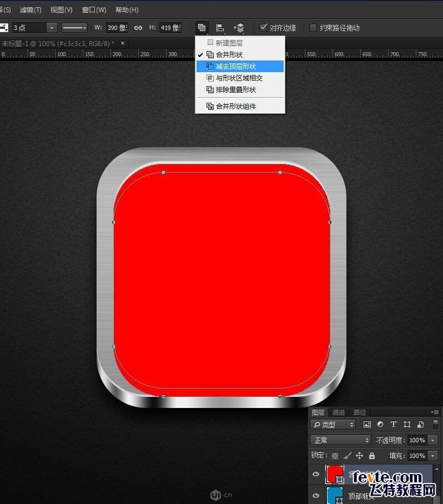Screen dimensions: 443x504
Task: Open the 不透明度 opacity slider arrow
Action: (x=432, y=440)
